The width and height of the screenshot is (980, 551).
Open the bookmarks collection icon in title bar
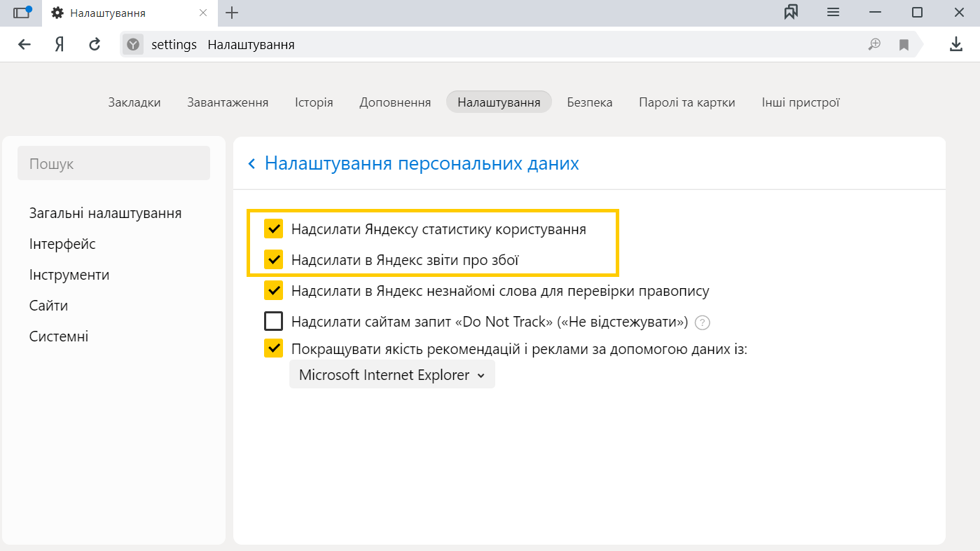click(791, 13)
